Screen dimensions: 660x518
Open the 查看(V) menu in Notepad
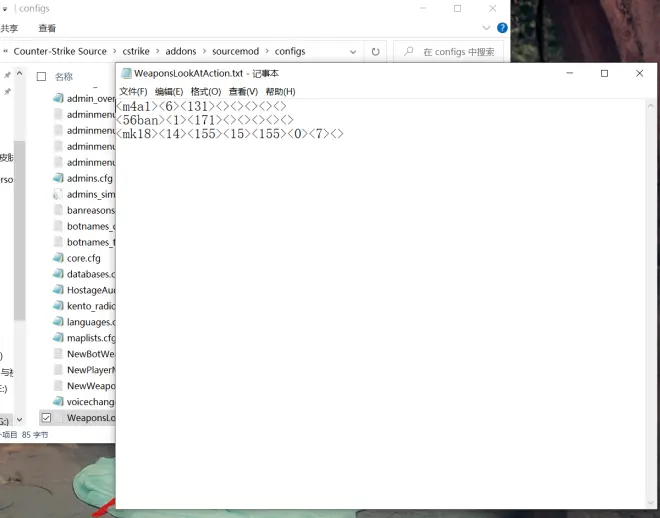[243, 91]
